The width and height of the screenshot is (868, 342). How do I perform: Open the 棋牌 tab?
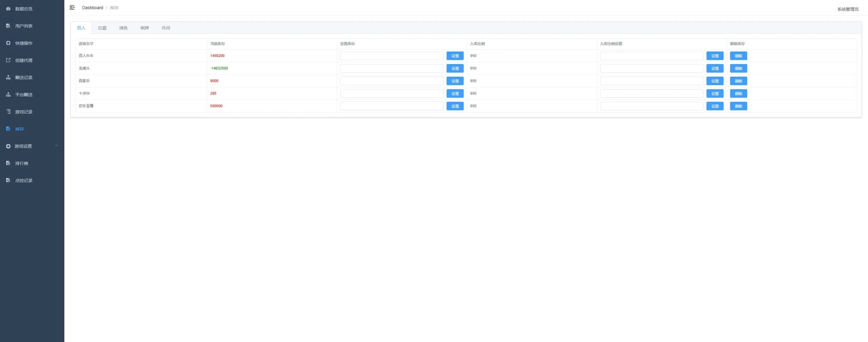pyautogui.click(x=145, y=28)
